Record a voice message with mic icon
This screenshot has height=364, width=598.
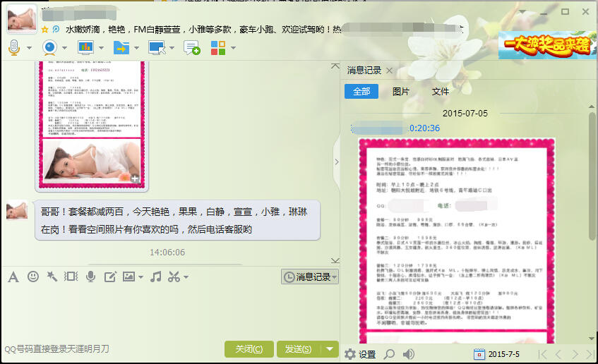click(91, 277)
